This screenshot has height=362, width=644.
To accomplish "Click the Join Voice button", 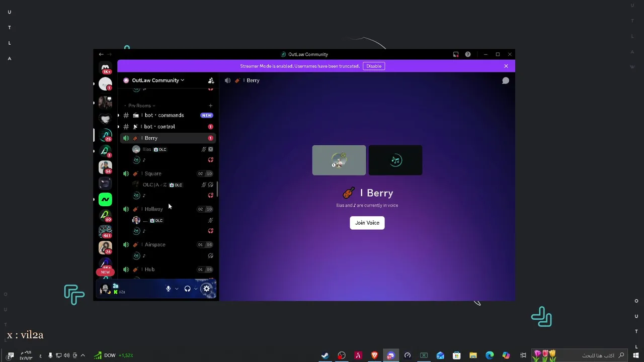I will (x=367, y=223).
